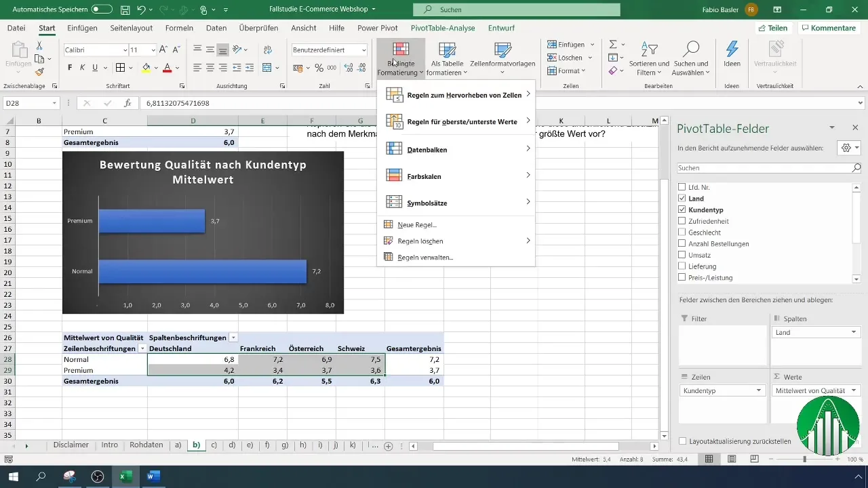This screenshot has width=868, height=488.
Task: Uncheck the Kundentyp field checkbox
Action: coord(682,210)
